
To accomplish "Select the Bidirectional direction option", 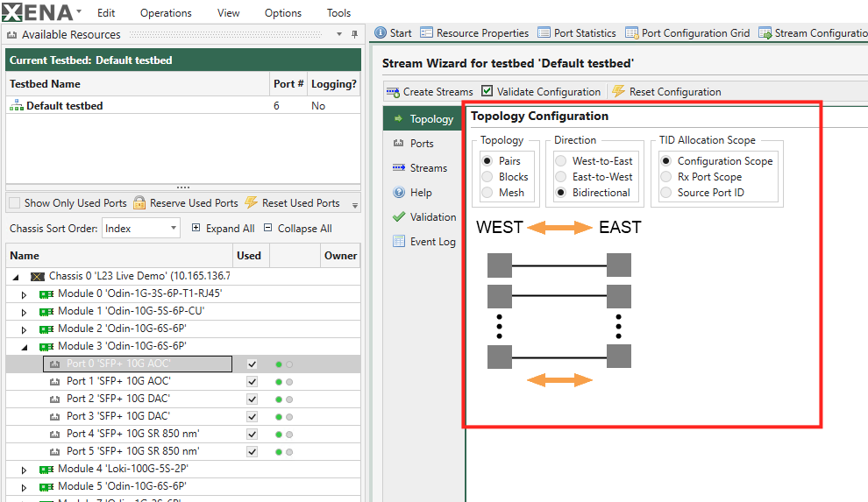I will tap(561, 193).
